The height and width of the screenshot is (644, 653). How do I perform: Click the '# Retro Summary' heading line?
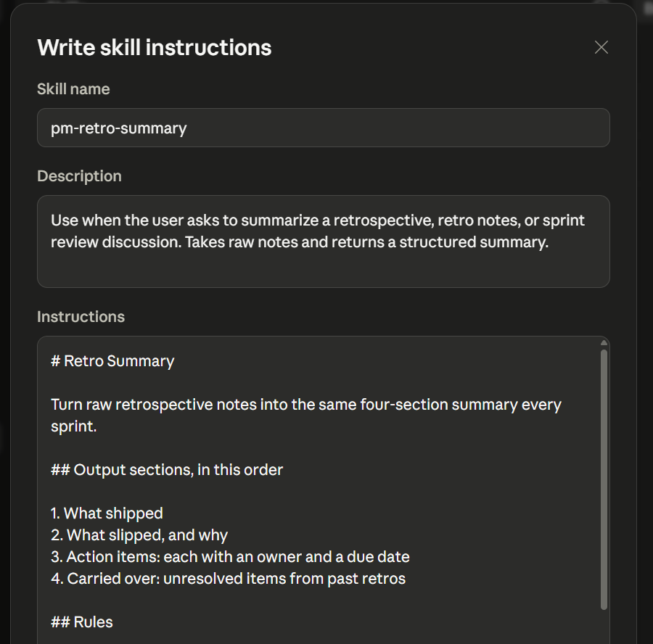point(112,361)
